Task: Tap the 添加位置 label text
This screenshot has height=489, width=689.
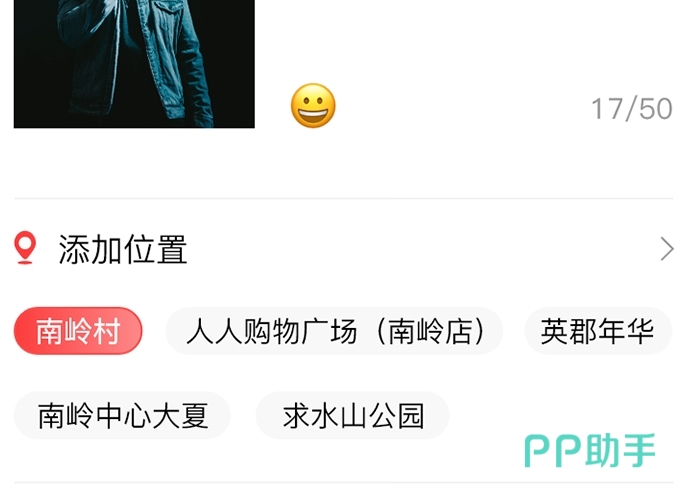Action: point(123,249)
